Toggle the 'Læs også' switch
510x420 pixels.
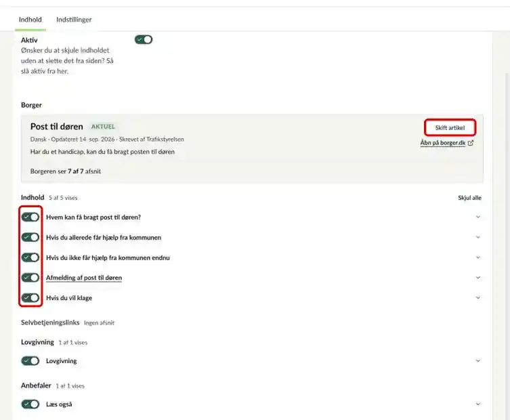(30, 404)
